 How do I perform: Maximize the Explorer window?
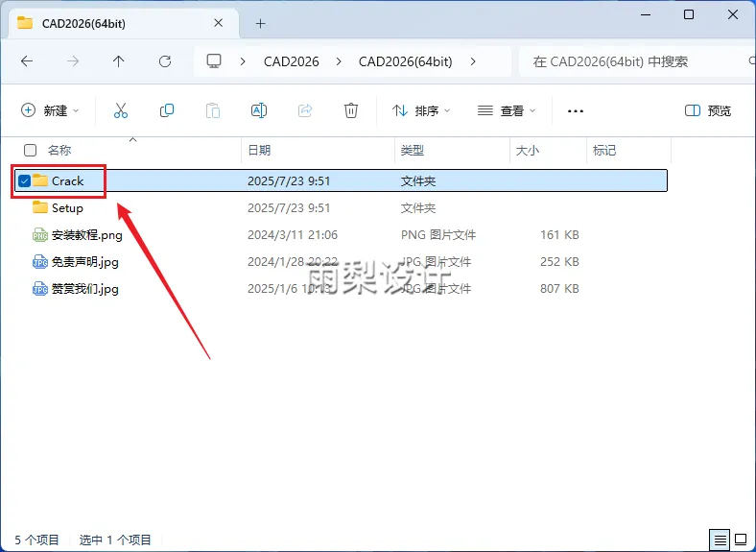pos(689,14)
